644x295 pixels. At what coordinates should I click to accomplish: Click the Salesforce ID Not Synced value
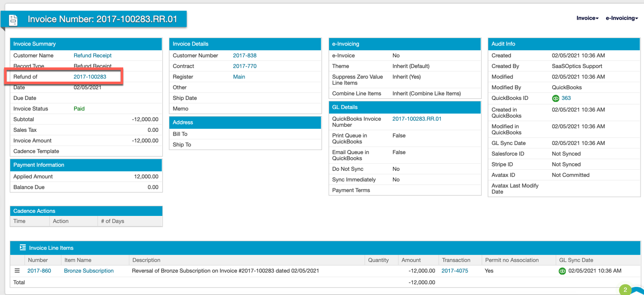(x=566, y=154)
